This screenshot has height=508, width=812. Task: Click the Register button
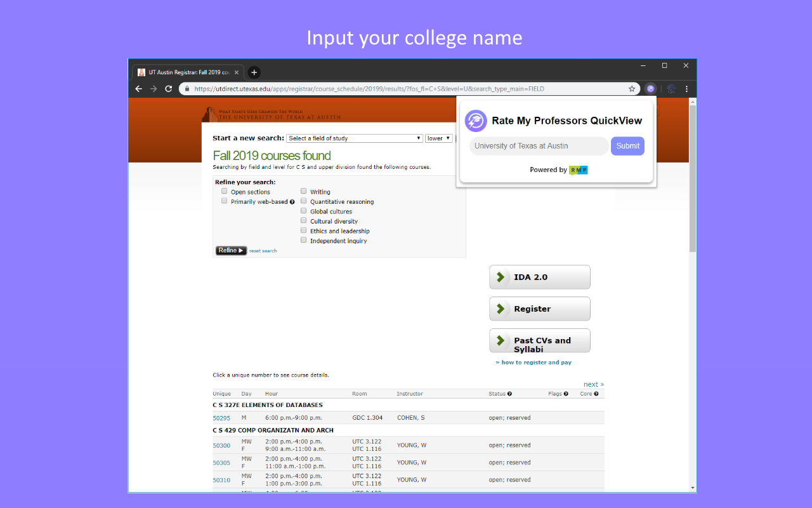click(x=540, y=309)
